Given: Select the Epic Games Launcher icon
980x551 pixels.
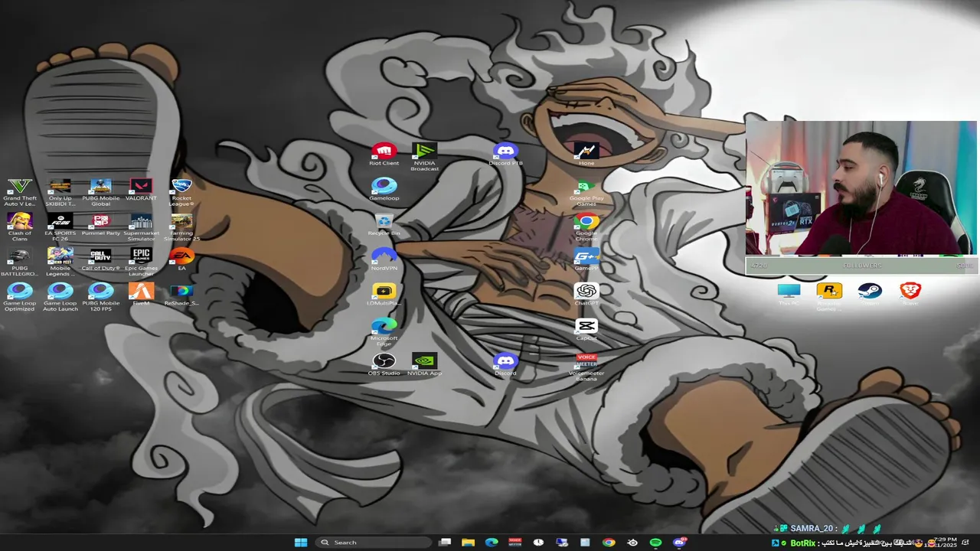Looking at the screenshot, I should click(x=141, y=262).
